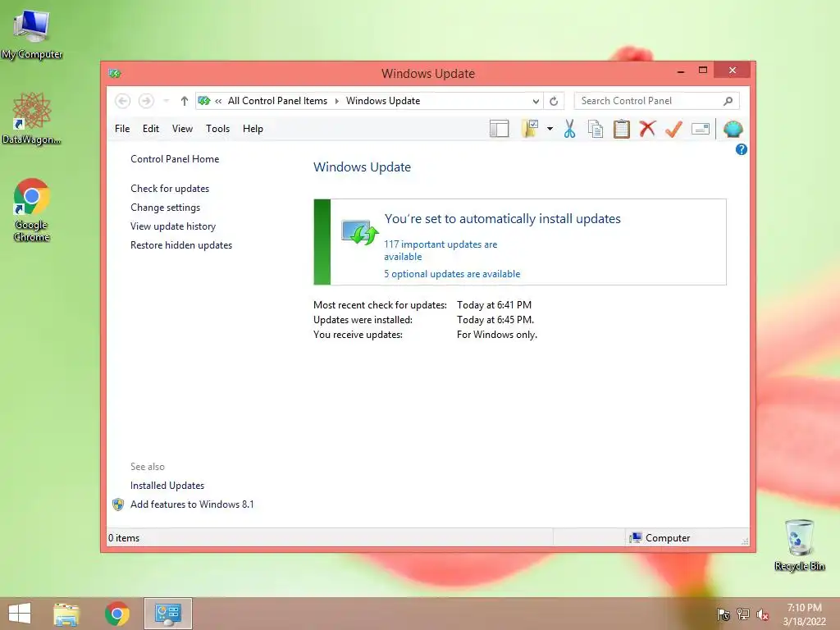Expand the folder options dropdown arrow
840x630 pixels.
coord(550,129)
